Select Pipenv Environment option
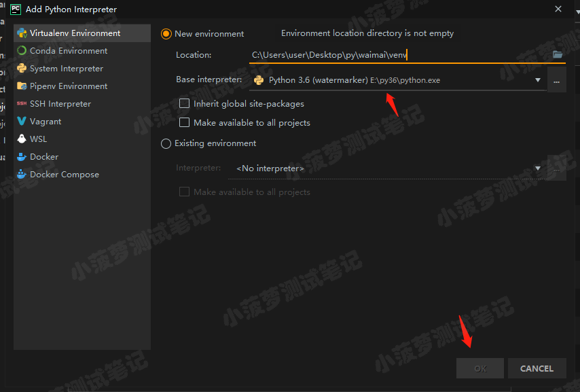 pyautogui.click(x=82, y=86)
